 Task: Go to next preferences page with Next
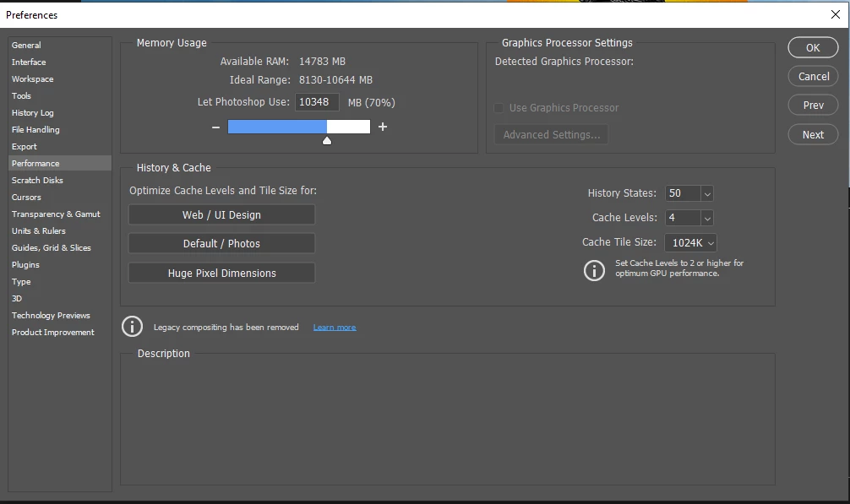[813, 134]
